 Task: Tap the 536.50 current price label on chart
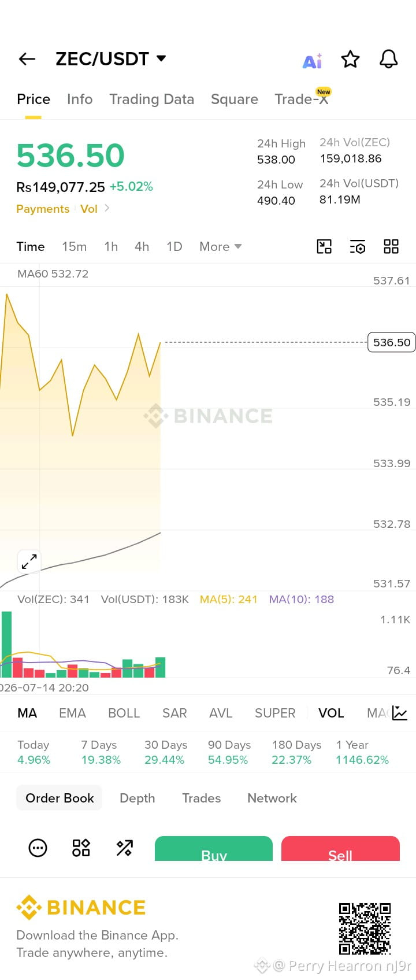pos(392,342)
